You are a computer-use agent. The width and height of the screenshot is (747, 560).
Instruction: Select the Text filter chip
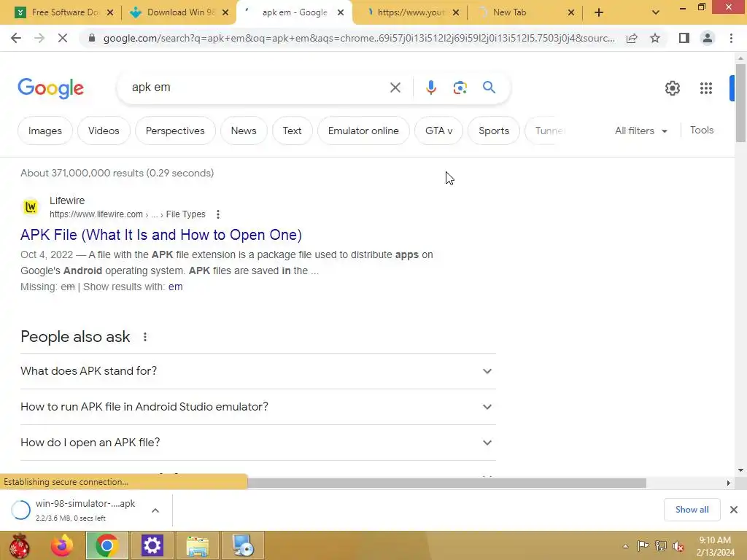[292, 131]
